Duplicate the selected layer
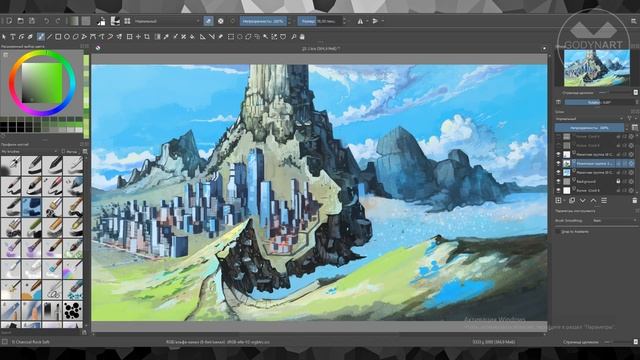 coord(572,200)
